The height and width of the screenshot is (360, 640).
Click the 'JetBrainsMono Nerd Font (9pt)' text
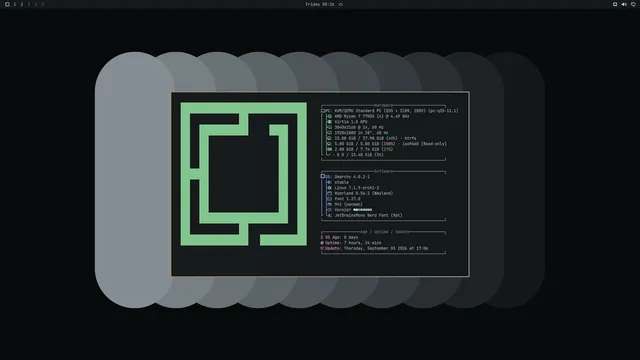pyautogui.click(x=368, y=215)
